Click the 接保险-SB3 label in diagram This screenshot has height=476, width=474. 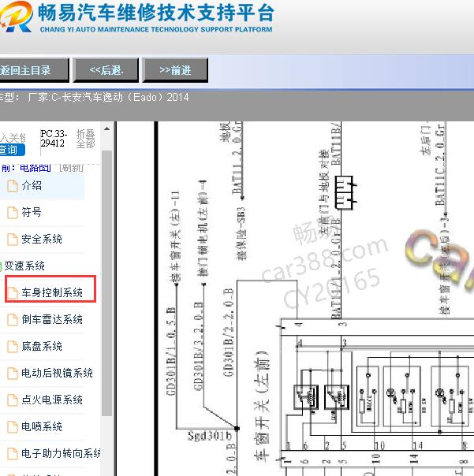pos(241,234)
